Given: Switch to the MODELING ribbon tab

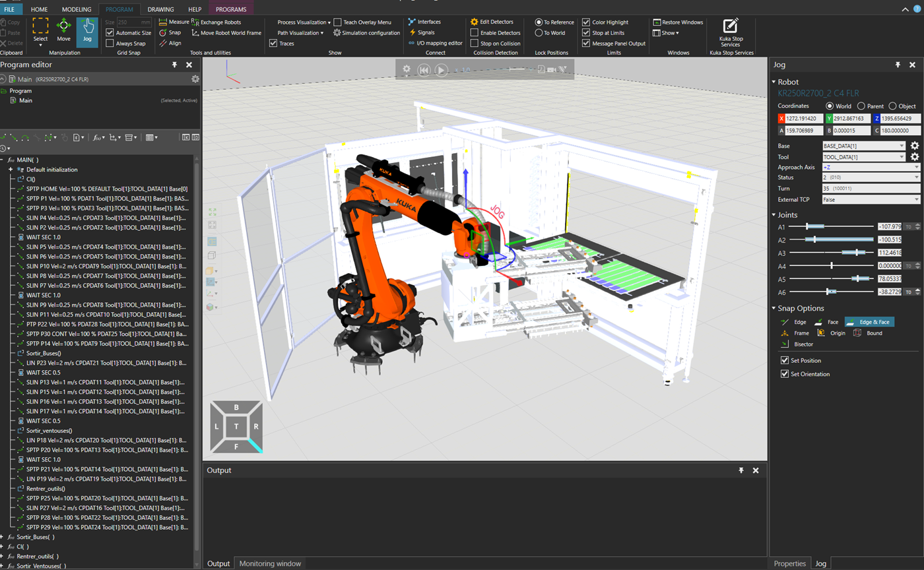Looking at the screenshot, I should [x=77, y=9].
